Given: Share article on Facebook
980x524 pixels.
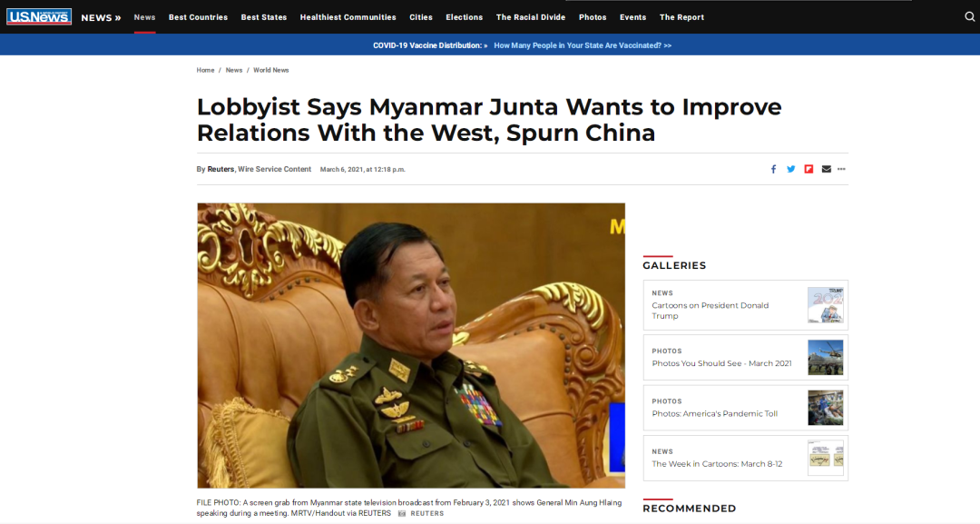Looking at the screenshot, I should pyautogui.click(x=773, y=169).
